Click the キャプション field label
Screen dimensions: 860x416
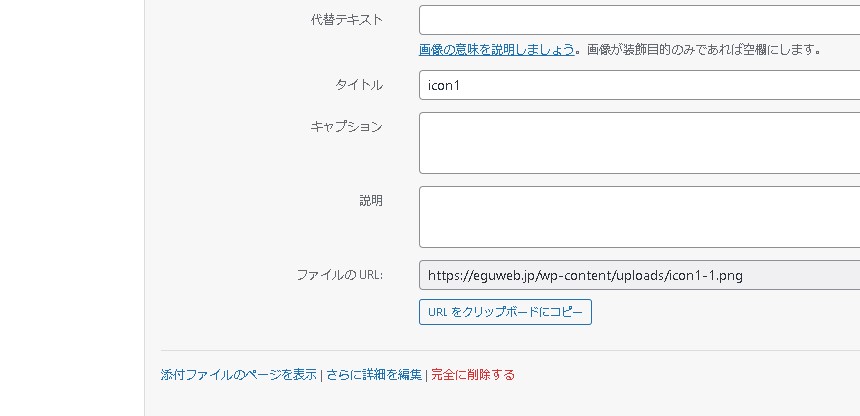[346, 127]
